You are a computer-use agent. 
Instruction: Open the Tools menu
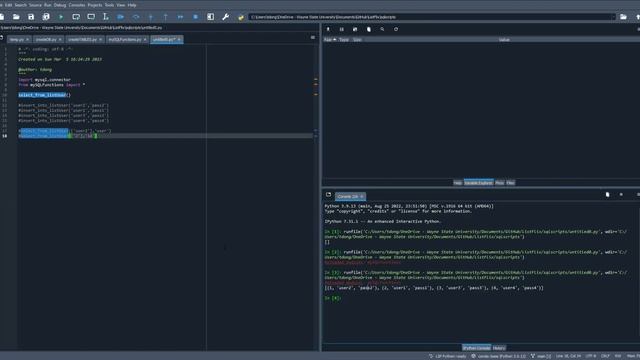109,5
